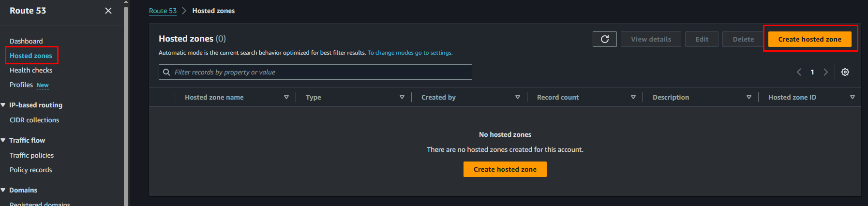
Task: Close the Route 53 navigation panel
Action: click(108, 11)
